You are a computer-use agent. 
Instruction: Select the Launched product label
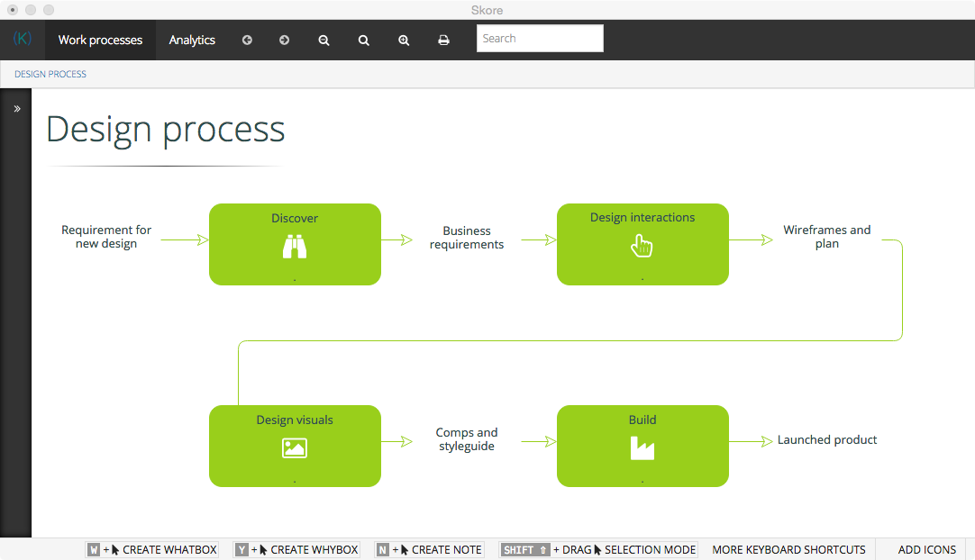coord(827,440)
